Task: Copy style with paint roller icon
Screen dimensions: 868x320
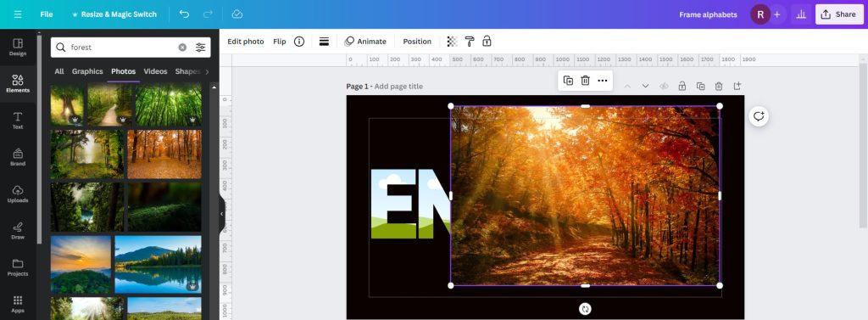Action: point(470,42)
